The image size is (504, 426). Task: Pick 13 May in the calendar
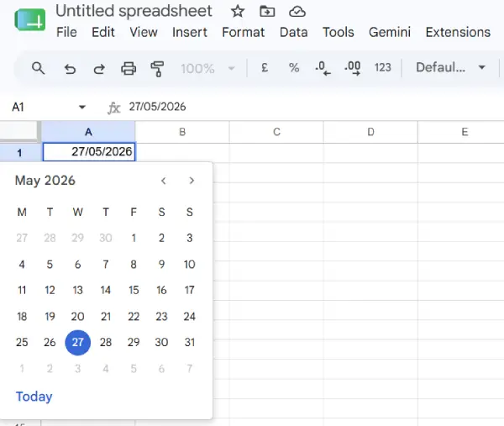pyautogui.click(x=78, y=291)
